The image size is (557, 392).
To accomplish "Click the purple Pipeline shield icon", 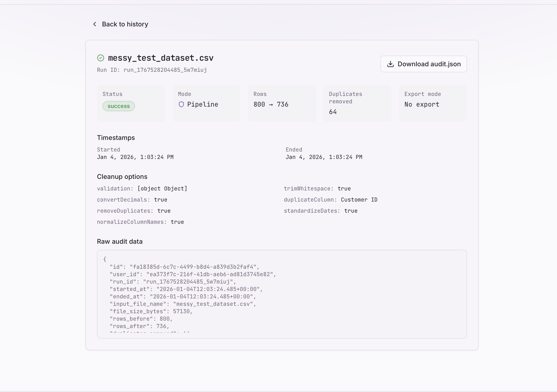I will [x=181, y=104].
